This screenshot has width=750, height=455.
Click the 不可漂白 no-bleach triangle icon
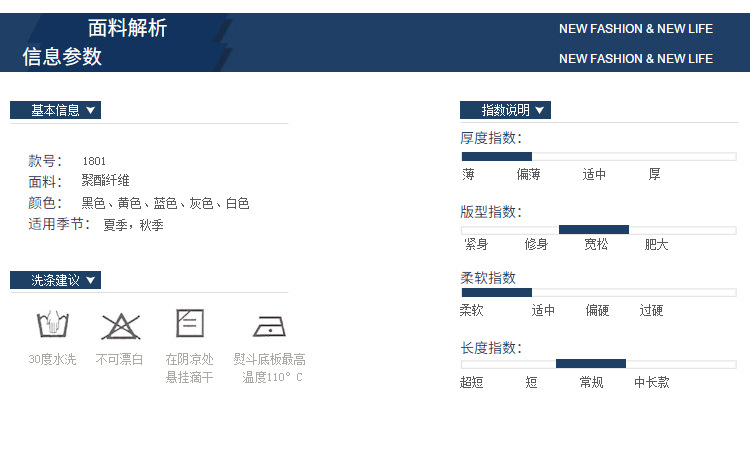pos(121,326)
